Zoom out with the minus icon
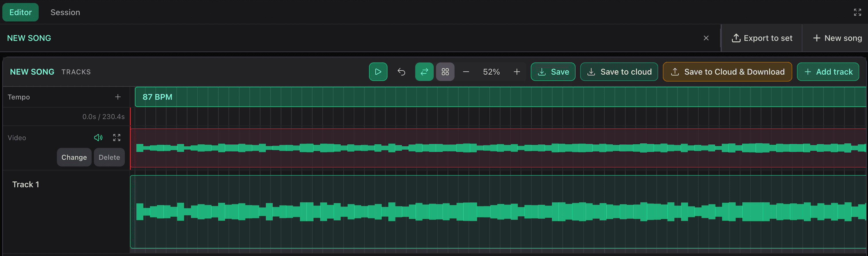The height and width of the screenshot is (256, 868). 466,72
